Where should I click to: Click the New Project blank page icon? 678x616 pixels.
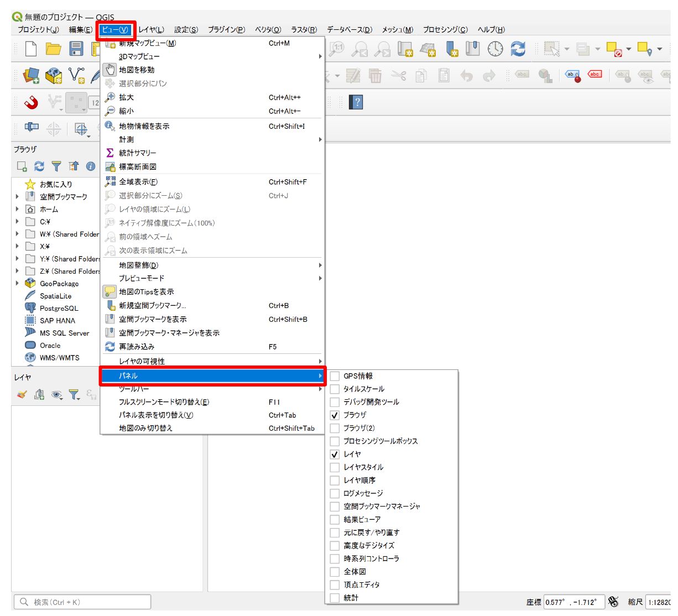(31, 49)
